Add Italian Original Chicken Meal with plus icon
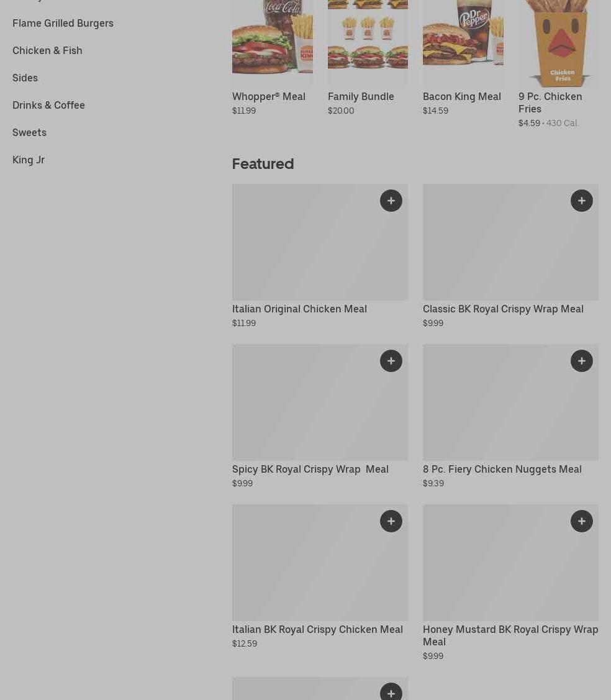Screen dimensions: 611x700 point(391,201)
